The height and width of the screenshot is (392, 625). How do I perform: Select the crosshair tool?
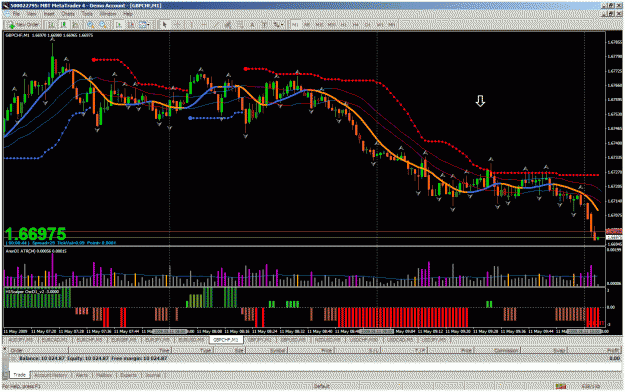coord(178,25)
